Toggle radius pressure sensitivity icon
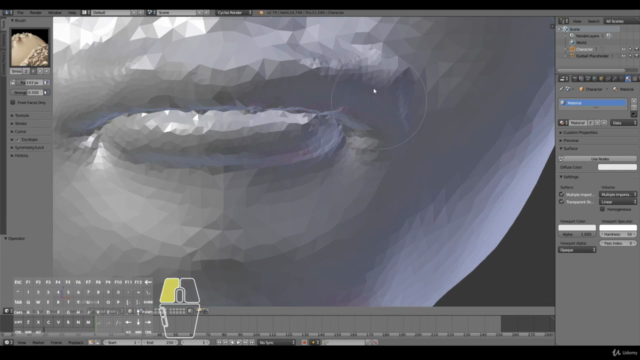Viewport: 640px width, 360px height. click(47, 82)
